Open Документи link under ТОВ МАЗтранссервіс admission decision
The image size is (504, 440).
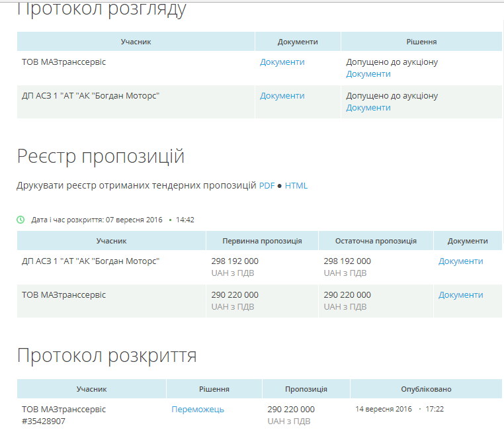coord(368,74)
